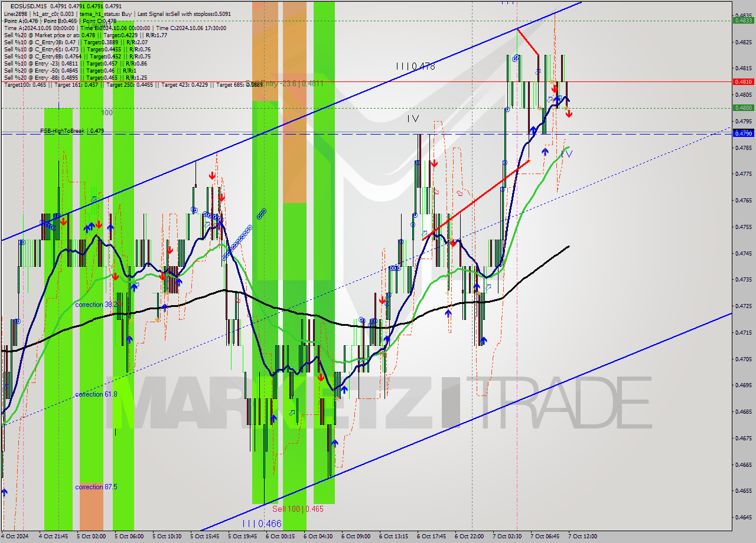Click the '5 Oct 19:45' time label

click(242, 537)
